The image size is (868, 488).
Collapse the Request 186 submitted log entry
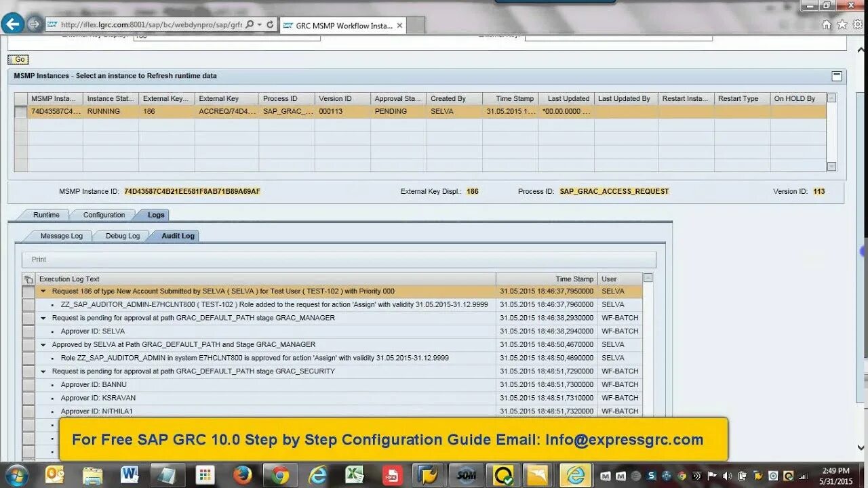(43, 291)
